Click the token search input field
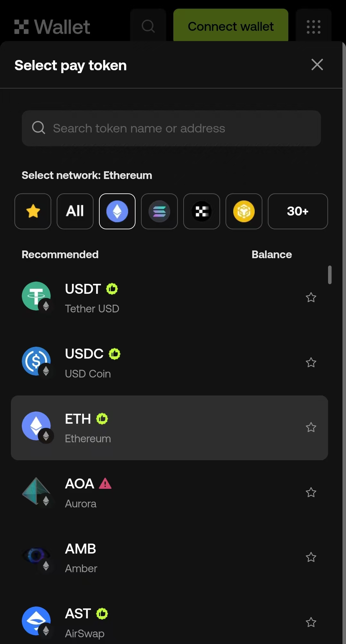 tap(171, 128)
